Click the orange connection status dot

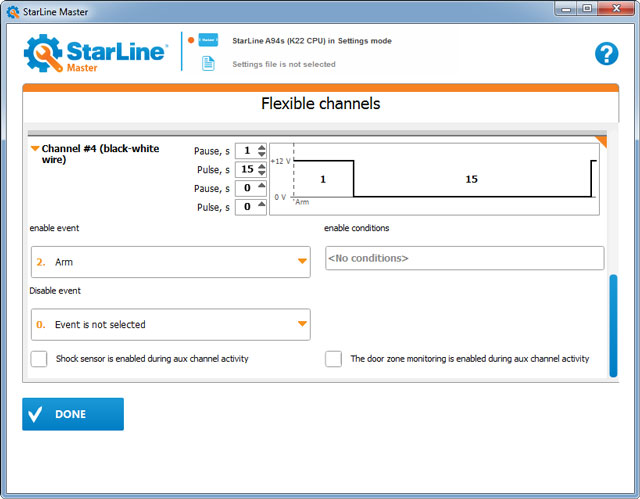(x=191, y=40)
